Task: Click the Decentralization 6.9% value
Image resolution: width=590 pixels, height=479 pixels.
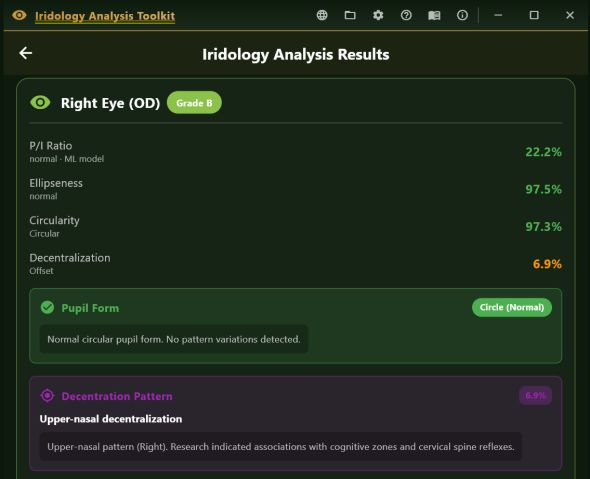Action: coord(547,264)
